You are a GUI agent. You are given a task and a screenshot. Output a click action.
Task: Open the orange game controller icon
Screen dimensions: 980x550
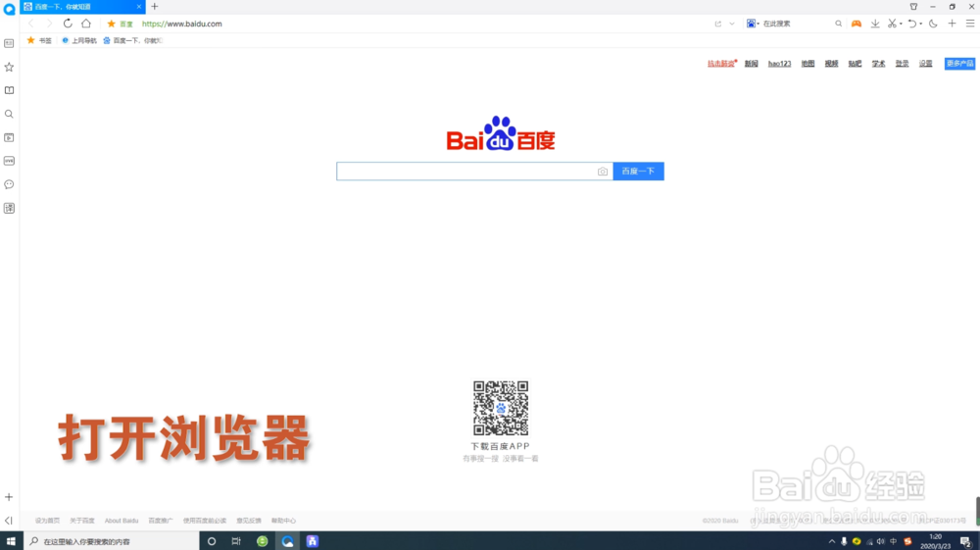pyautogui.click(x=857, y=24)
